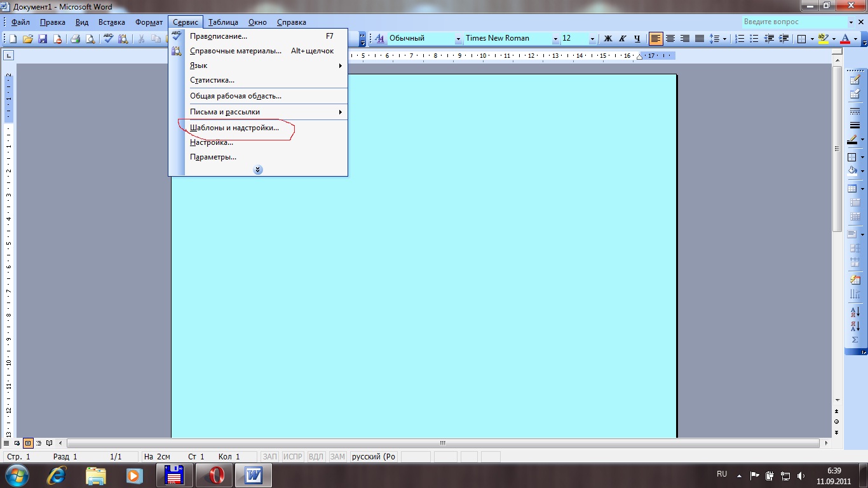The width and height of the screenshot is (868, 488).
Task: Click the Save document icon
Action: pyautogui.click(x=43, y=39)
